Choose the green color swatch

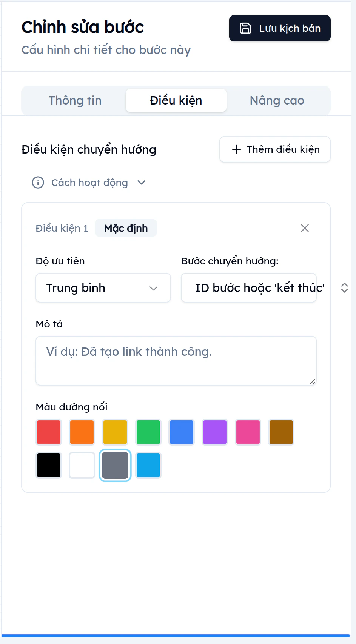148,432
